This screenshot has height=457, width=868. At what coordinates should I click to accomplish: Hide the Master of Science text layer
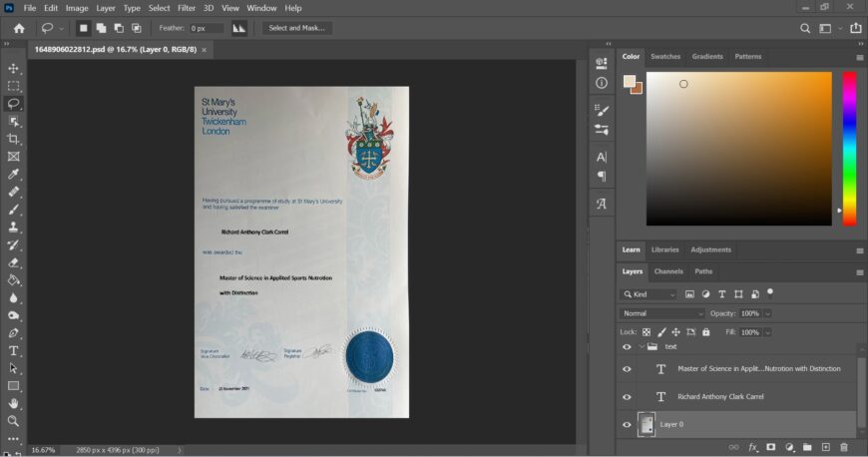point(627,369)
